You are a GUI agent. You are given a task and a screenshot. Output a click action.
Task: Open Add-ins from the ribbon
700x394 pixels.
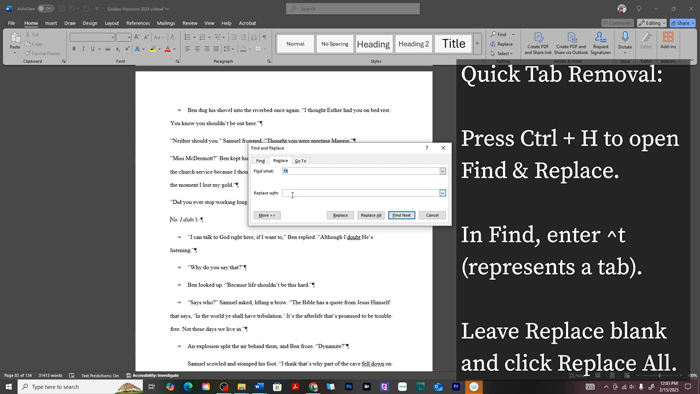tap(668, 40)
